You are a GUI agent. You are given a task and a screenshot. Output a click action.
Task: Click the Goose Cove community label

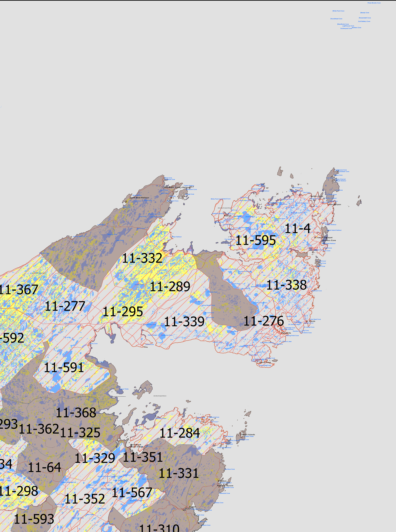[x=265, y=362]
